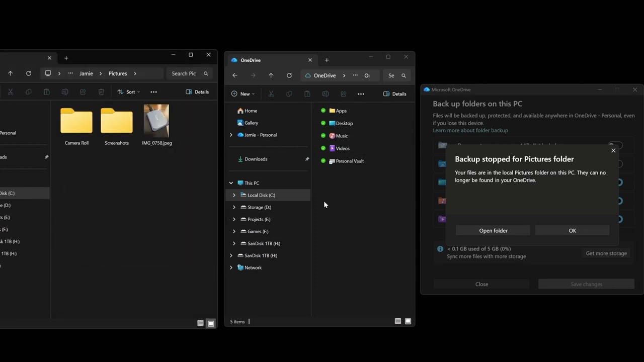The width and height of the screenshot is (644, 362).
Task: Click Open folder button in dialog
Action: coord(493,231)
